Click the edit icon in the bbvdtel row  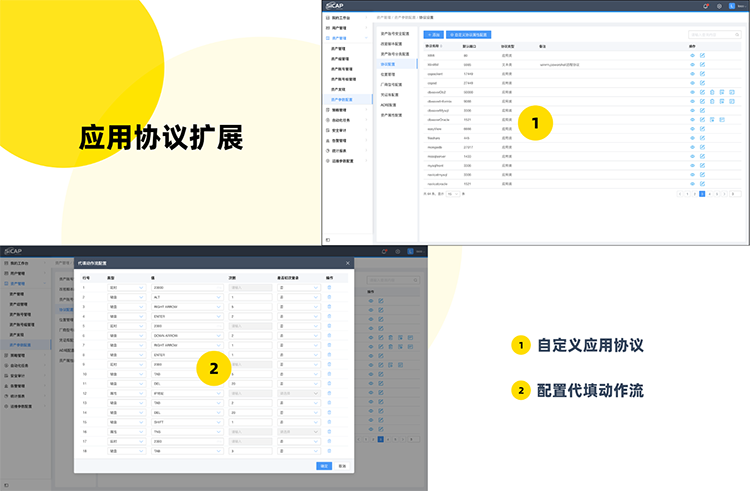click(702, 63)
